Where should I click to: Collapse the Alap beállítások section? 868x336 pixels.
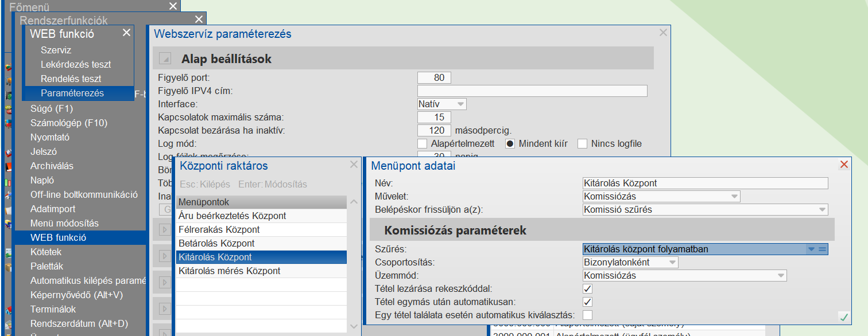165,58
